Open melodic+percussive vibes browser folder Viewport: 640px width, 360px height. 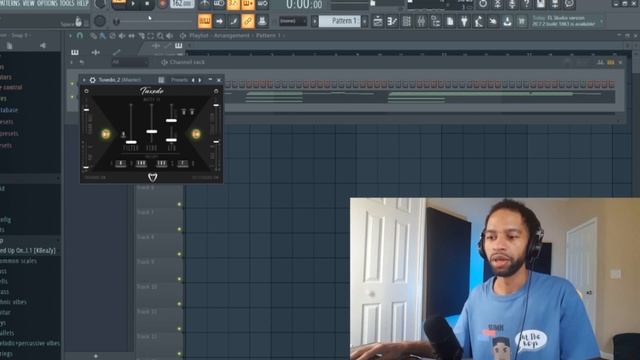click(30, 343)
